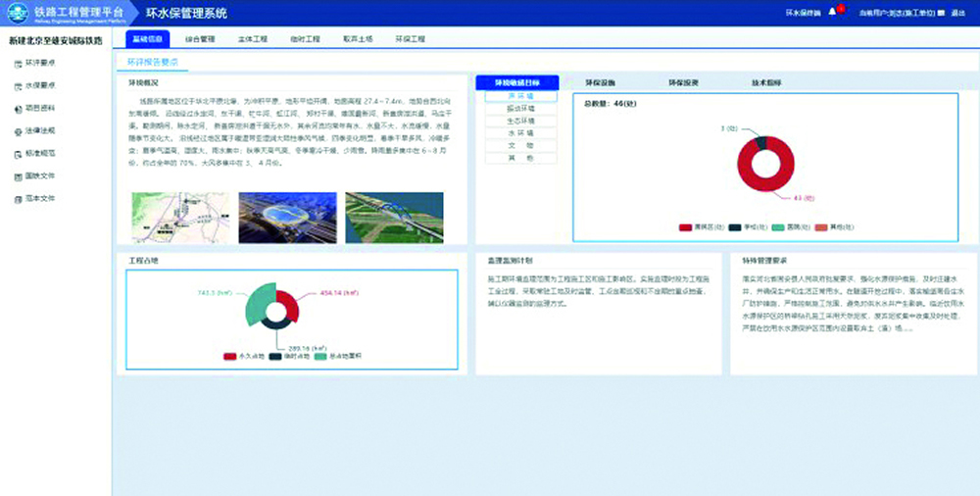980x496 pixels.
Task: Click the 新建北京至雄安城际铁路 project title
Action: point(56,41)
